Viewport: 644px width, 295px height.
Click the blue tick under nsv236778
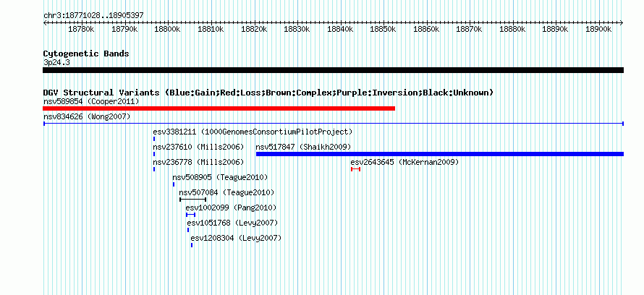154,169
